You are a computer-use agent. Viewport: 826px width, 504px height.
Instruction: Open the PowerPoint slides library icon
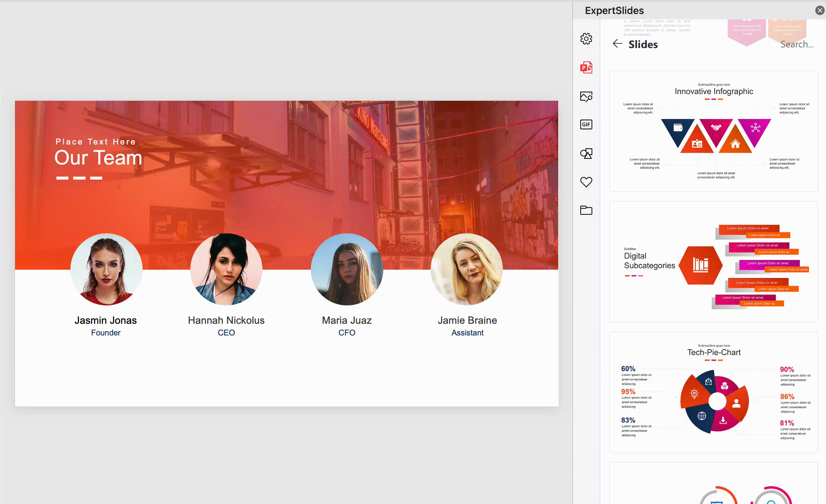[586, 67]
